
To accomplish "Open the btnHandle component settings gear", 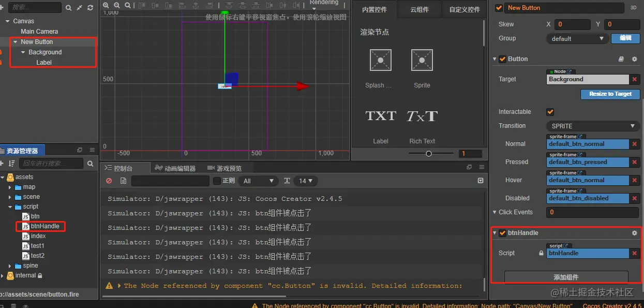I will click(635, 233).
